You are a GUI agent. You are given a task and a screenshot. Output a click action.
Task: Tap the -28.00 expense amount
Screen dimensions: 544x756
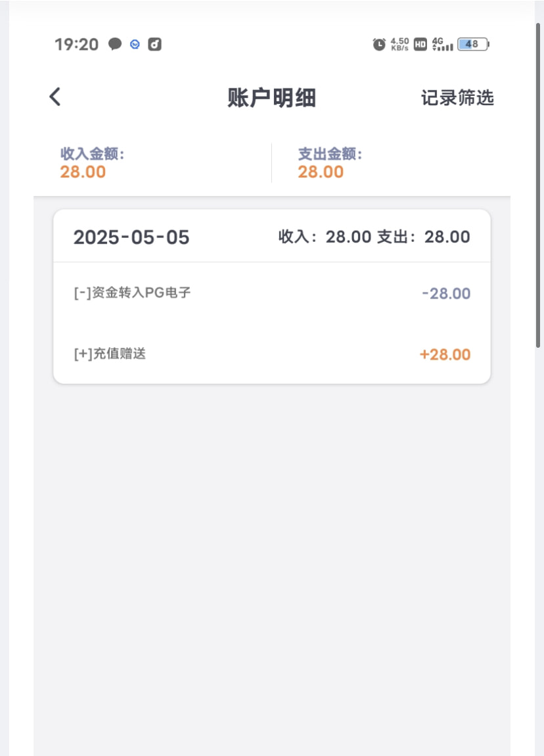(x=446, y=293)
